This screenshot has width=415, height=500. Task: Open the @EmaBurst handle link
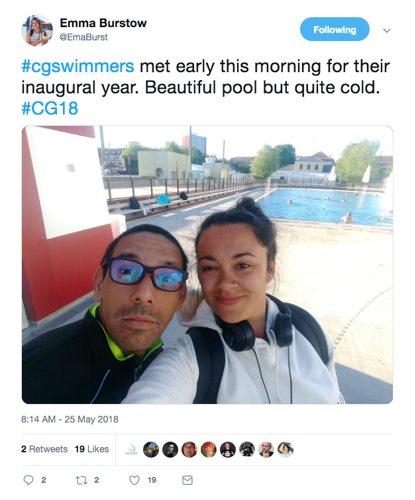(x=84, y=37)
